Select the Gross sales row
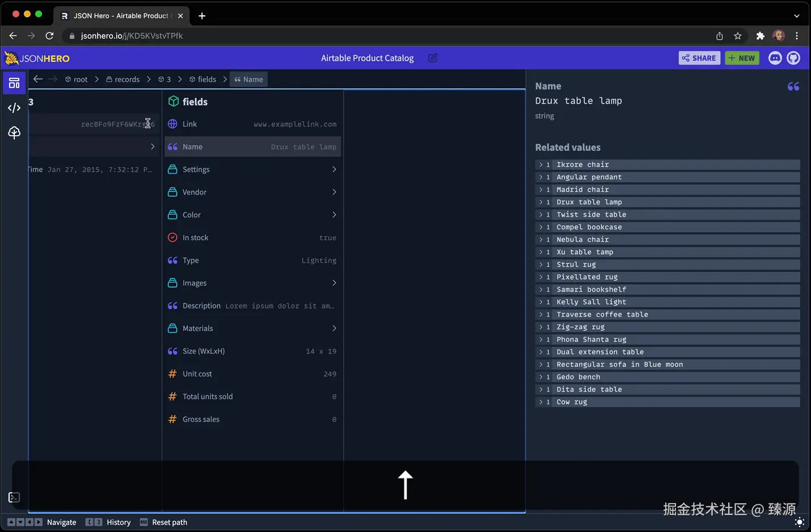Viewport: 811px width, 532px height. click(253, 419)
